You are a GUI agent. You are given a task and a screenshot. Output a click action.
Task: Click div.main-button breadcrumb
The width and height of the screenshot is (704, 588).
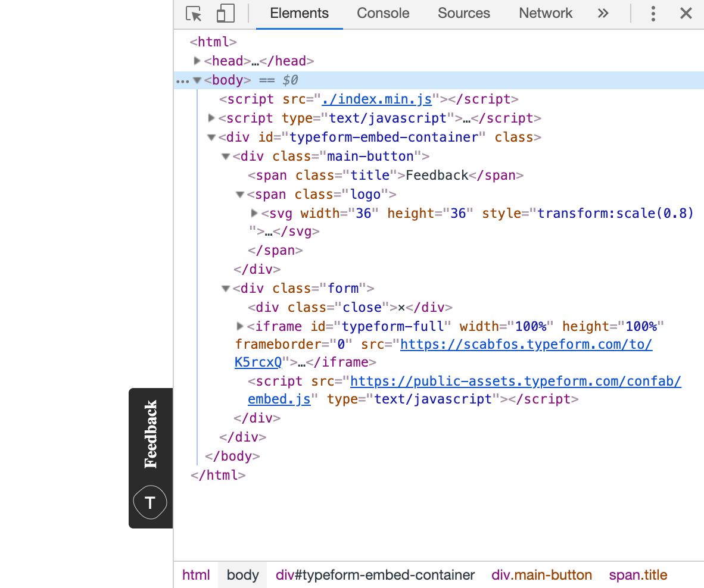click(x=541, y=575)
